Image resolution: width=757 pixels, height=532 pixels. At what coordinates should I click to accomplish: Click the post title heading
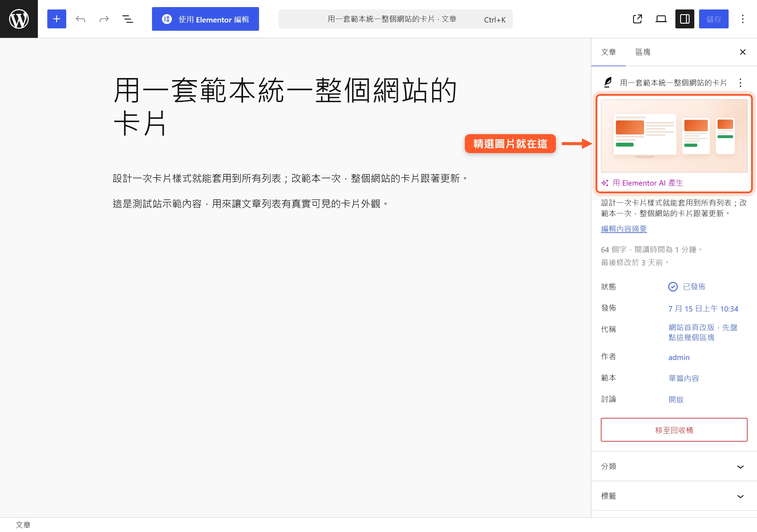tap(286, 106)
